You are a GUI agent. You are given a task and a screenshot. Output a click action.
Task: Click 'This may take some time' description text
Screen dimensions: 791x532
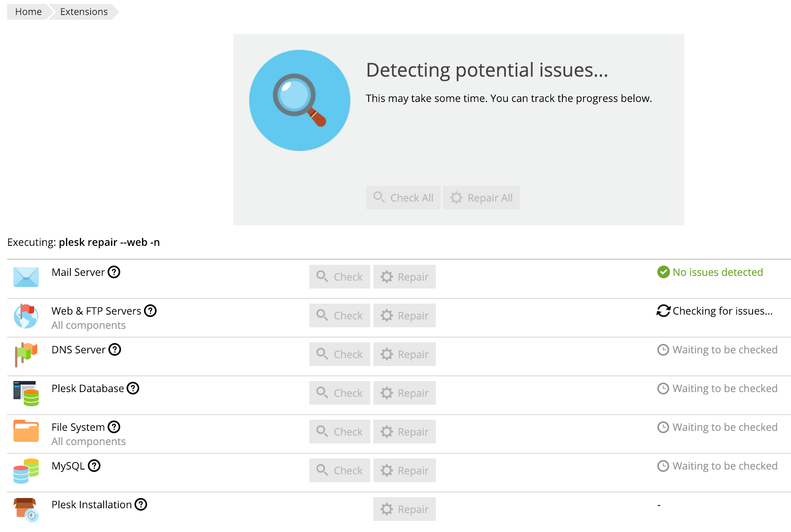pyautogui.click(x=509, y=98)
